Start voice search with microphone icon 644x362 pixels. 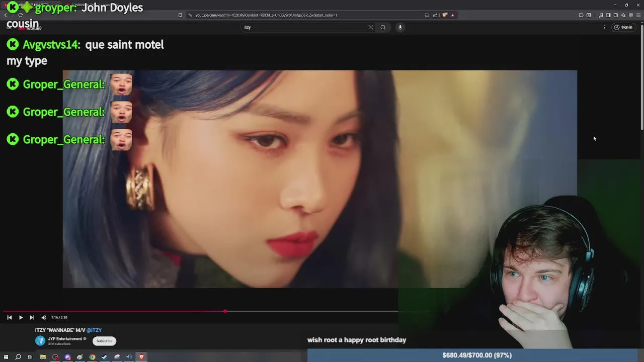(x=400, y=27)
